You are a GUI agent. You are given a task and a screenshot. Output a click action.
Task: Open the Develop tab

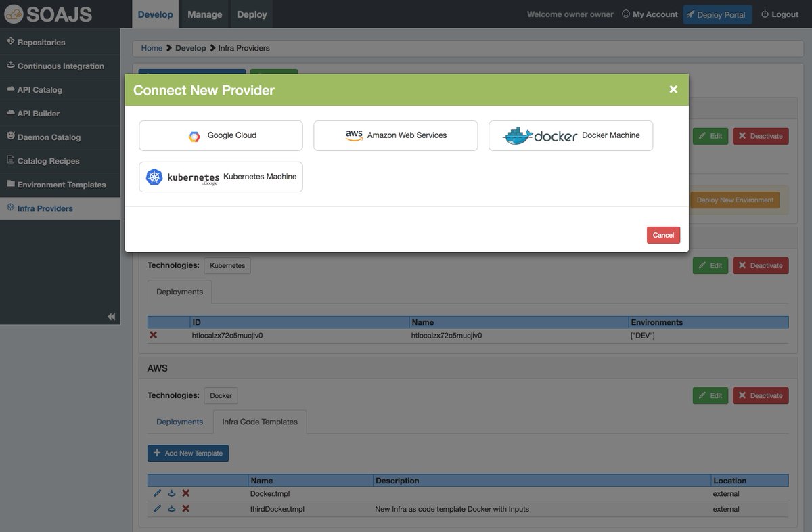pos(155,14)
